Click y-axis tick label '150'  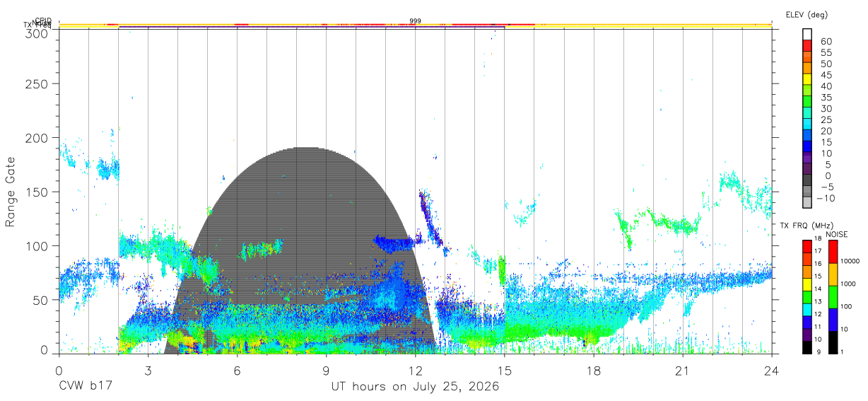pos(37,192)
